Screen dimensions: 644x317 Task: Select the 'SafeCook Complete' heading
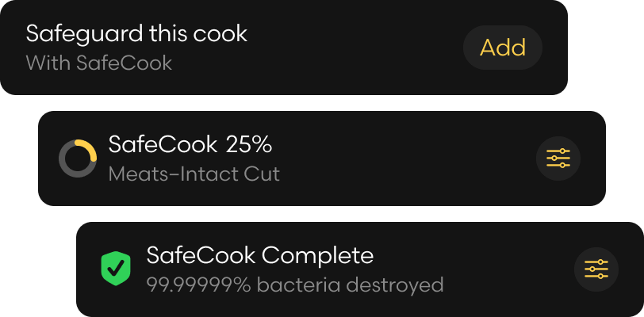(x=260, y=256)
